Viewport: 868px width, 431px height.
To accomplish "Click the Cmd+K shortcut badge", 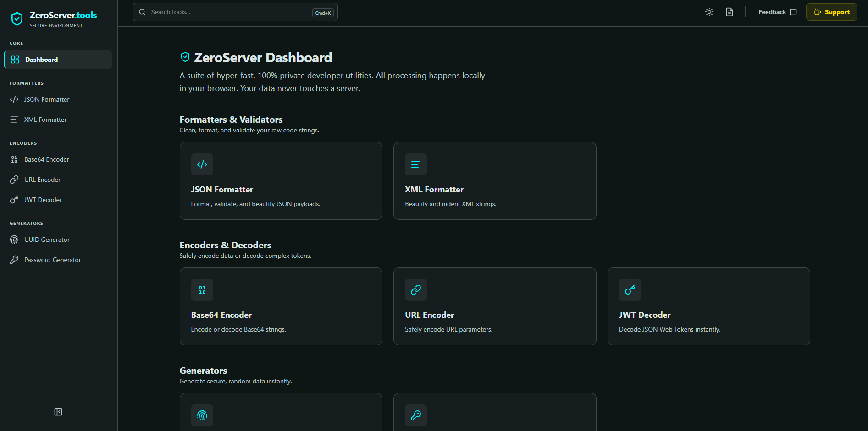I will (323, 13).
